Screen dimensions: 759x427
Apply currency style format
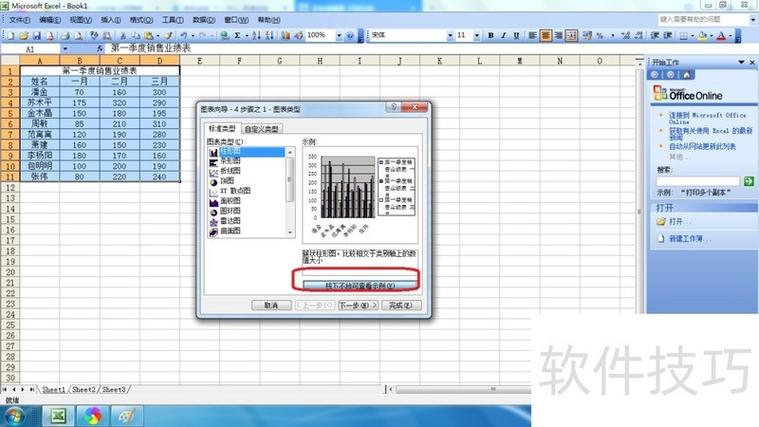588,35
